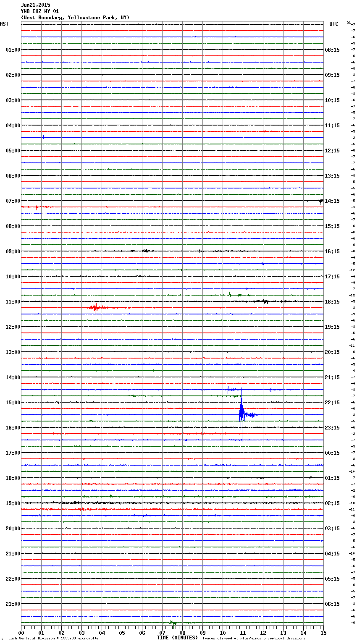The image size is (357, 644).
Task: Click the 15 minute tick on bottom axis
Action: [x=323, y=633]
